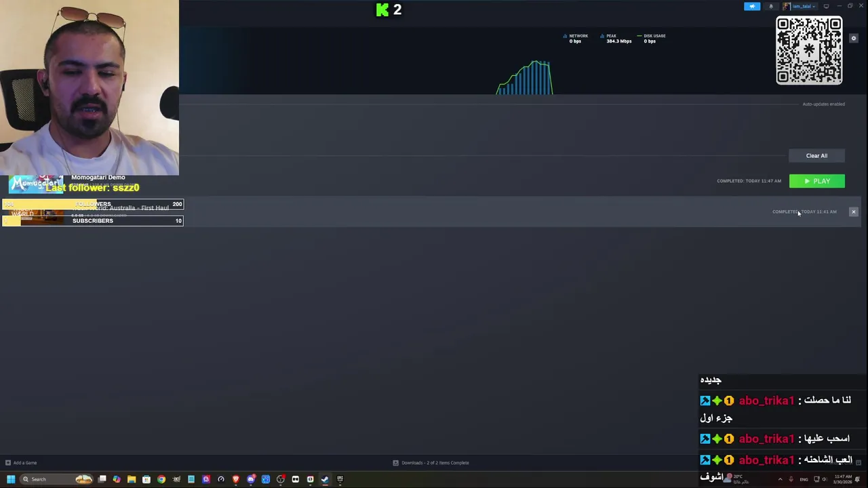
Task: Click the download network graph
Action: click(525, 77)
